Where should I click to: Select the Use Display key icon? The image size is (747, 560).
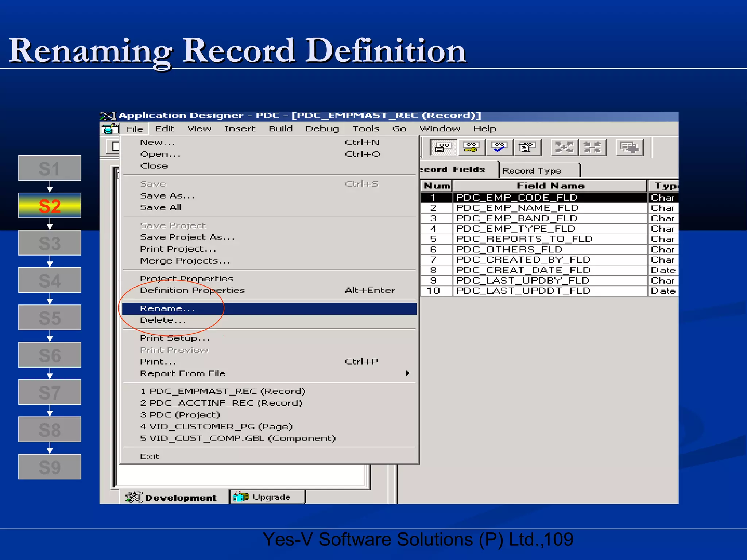[x=471, y=148]
